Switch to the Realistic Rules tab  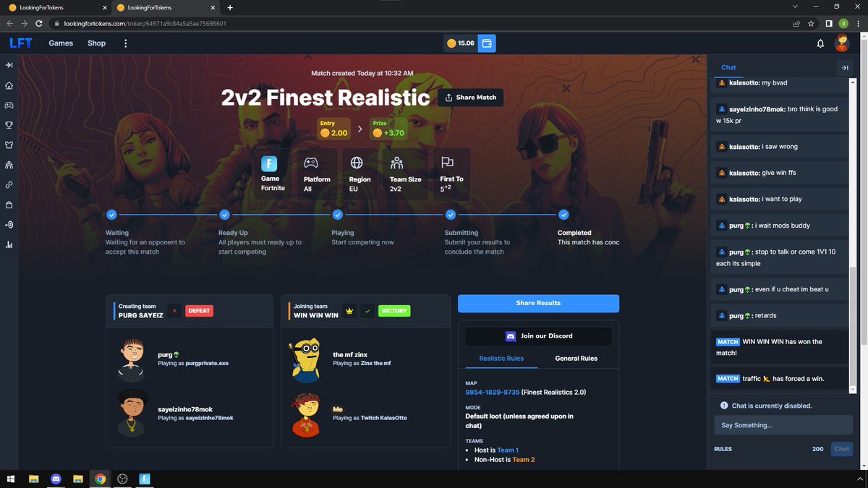502,358
